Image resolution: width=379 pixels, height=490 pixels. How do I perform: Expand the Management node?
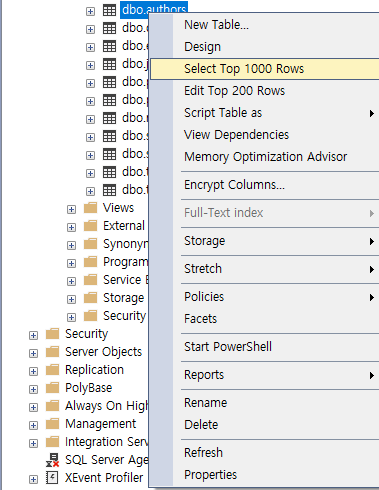[33, 425]
